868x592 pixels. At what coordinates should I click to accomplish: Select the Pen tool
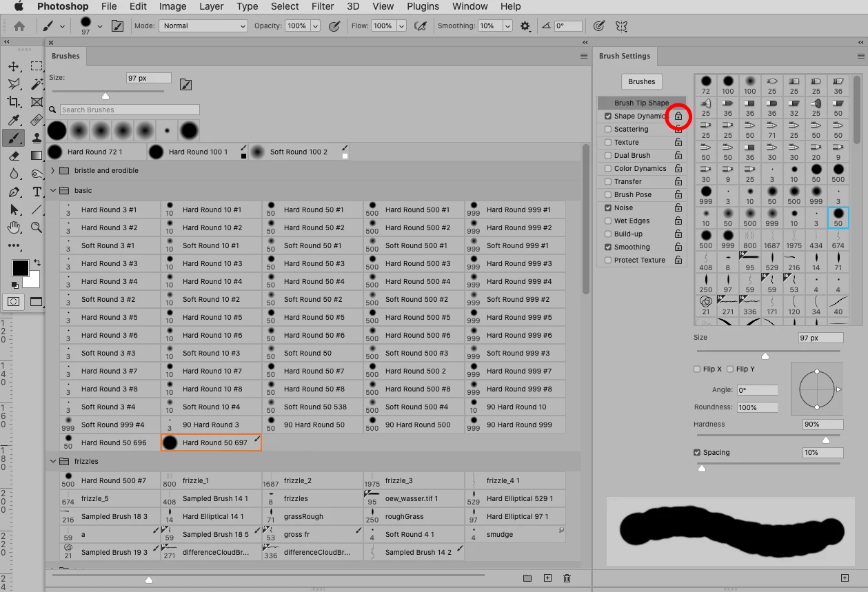(x=13, y=192)
